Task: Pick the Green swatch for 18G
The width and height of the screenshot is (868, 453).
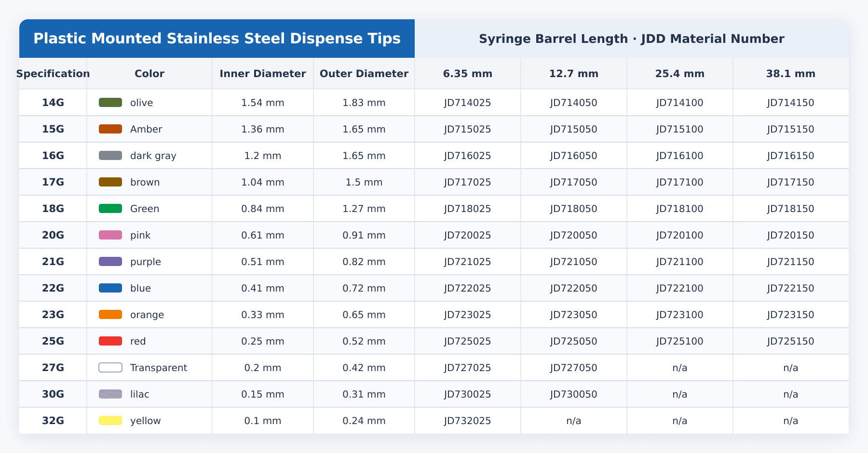Action: click(x=110, y=208)
